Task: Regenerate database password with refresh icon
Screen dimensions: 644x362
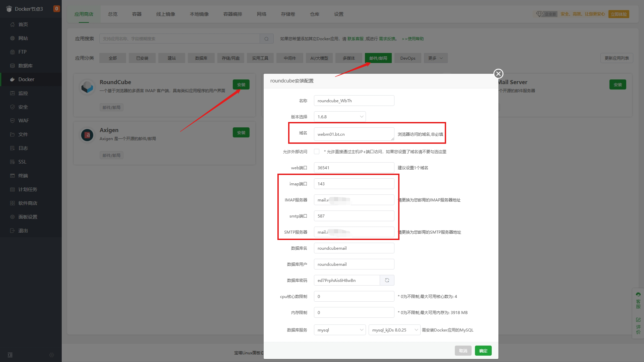Action: pos(387,280)
